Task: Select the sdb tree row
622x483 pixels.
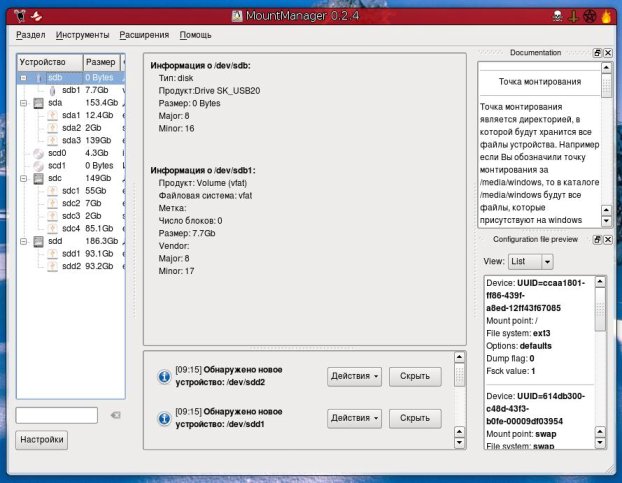Action: (x=71, y=78)
